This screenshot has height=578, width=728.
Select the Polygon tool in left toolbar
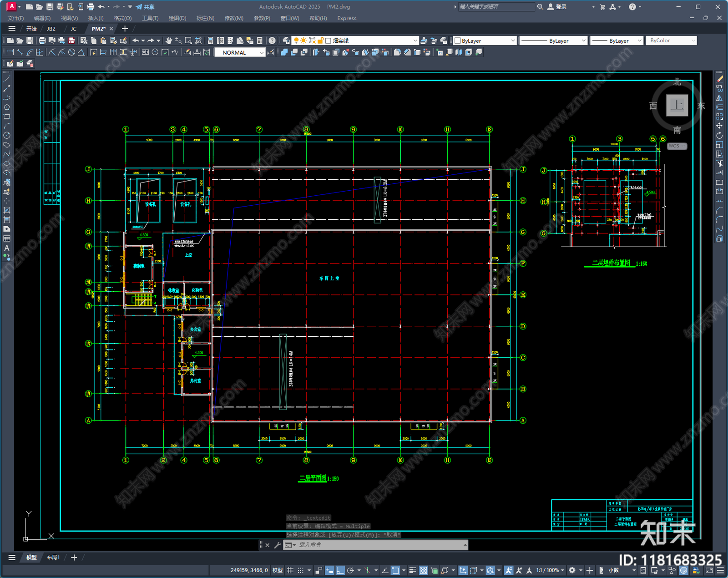point(7,107)
